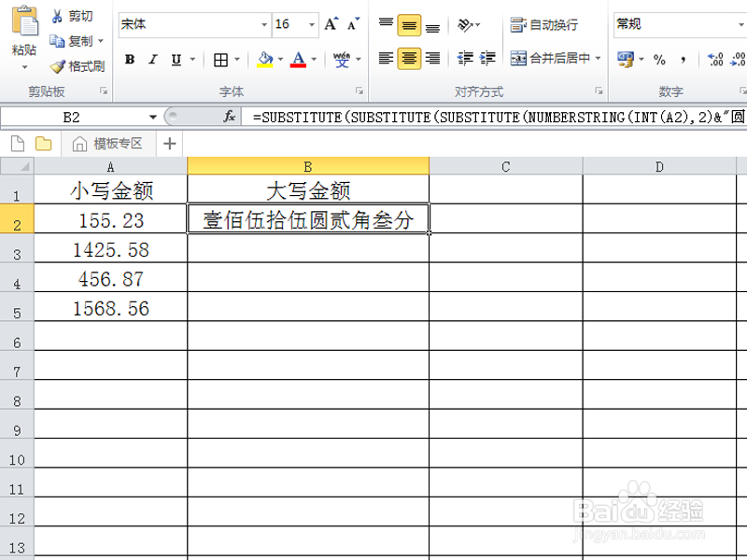Viewport: 747px width, 560px height.
Task: Select cell containing 1425.58
Action: [x=110, y=247]
